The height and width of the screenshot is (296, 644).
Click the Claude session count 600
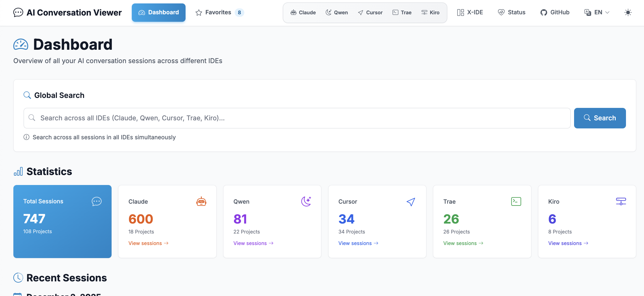pyautogui.click(x=141, y=219)
